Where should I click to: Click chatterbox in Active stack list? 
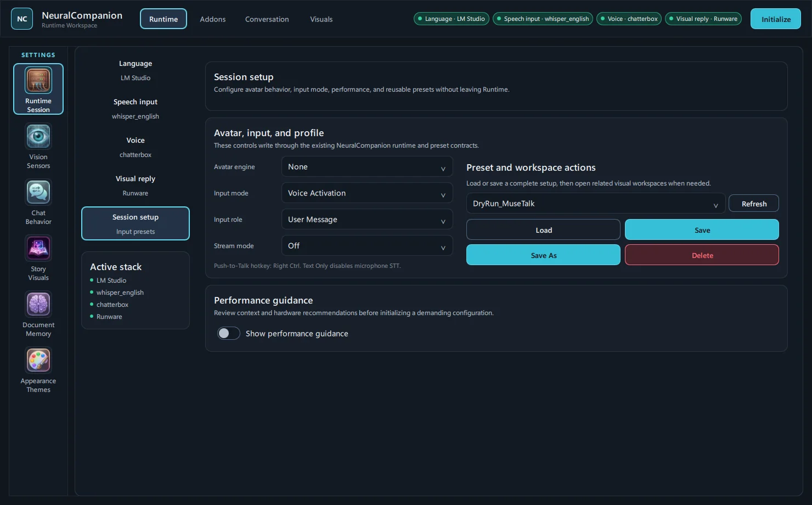(112, 305)
